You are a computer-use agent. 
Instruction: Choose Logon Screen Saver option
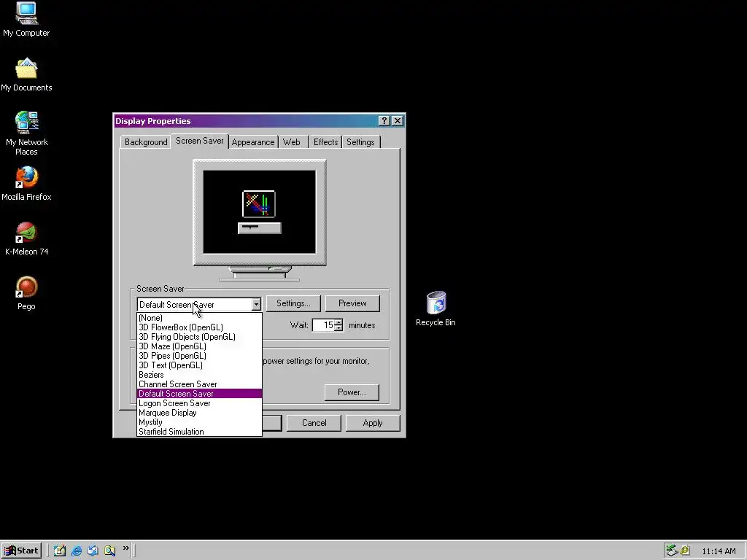click(199, 403)
